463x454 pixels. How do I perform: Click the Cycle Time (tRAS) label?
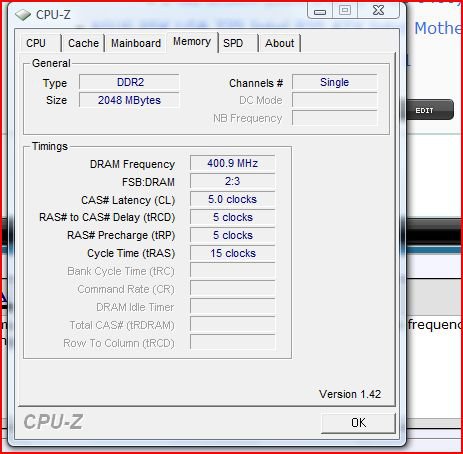(131, 254)
